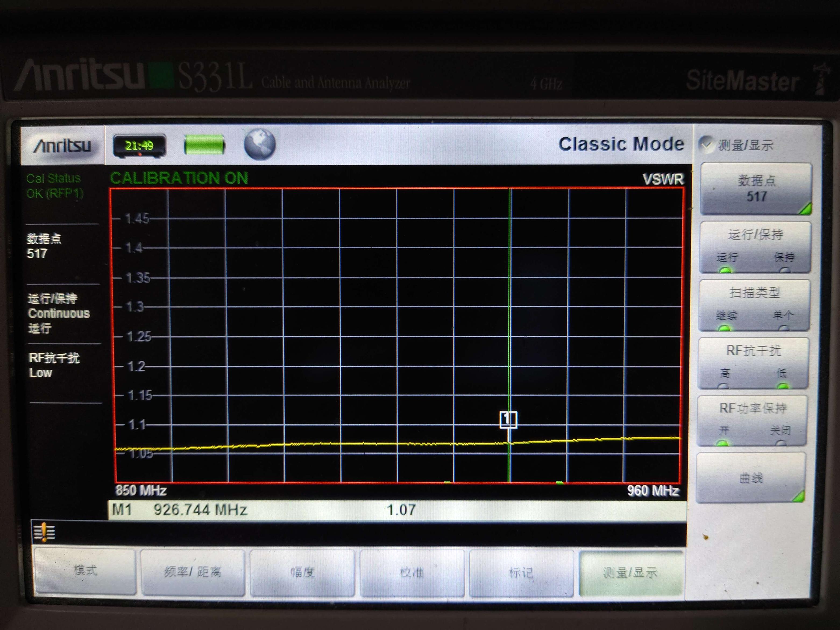Click the 21:49 clock display

click(139, 146)
